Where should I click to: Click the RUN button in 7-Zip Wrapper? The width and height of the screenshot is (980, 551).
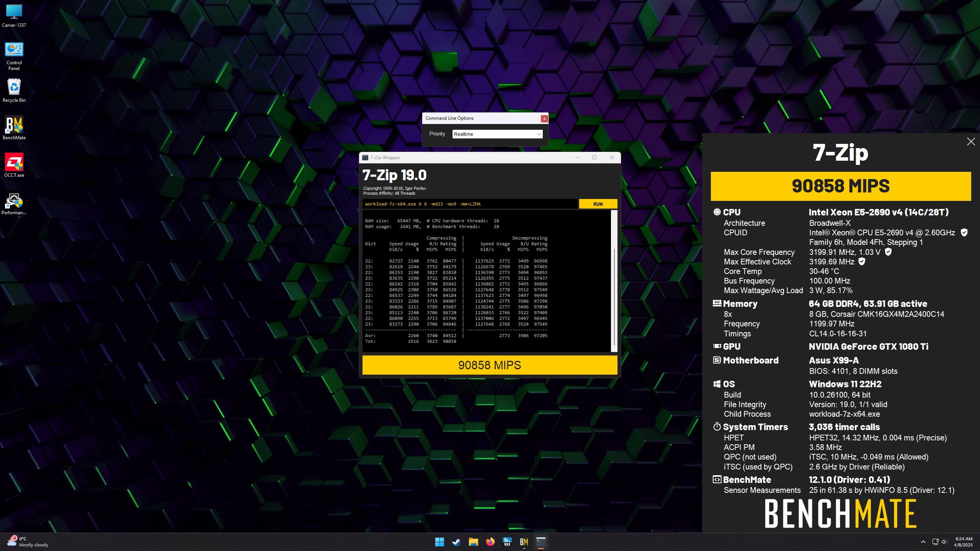click(598, 204)
